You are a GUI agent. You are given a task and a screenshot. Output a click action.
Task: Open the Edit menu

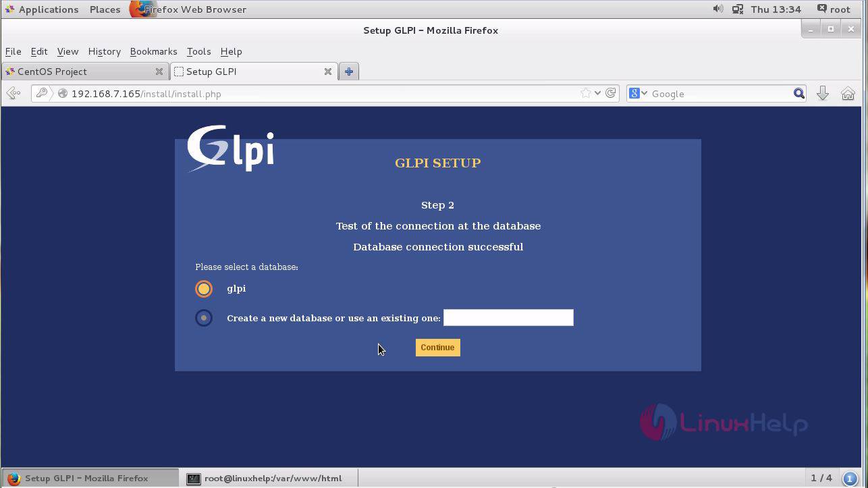[39, 51]
